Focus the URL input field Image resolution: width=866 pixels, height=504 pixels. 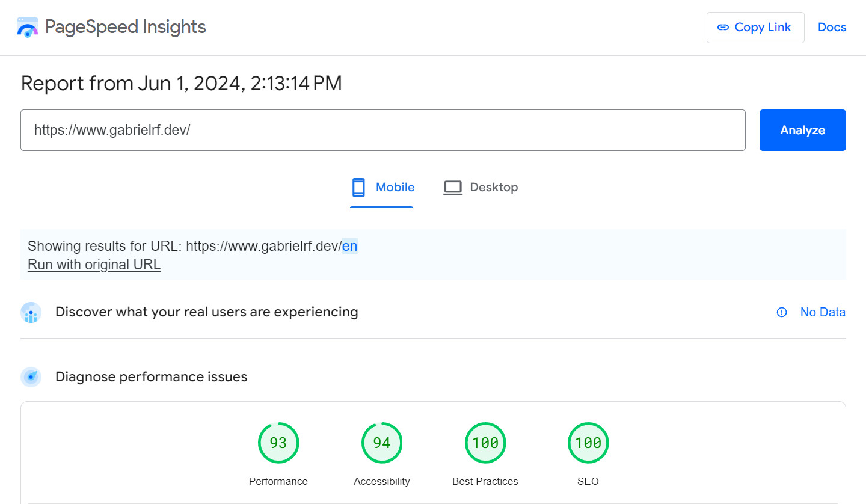(x=383, y=130)
